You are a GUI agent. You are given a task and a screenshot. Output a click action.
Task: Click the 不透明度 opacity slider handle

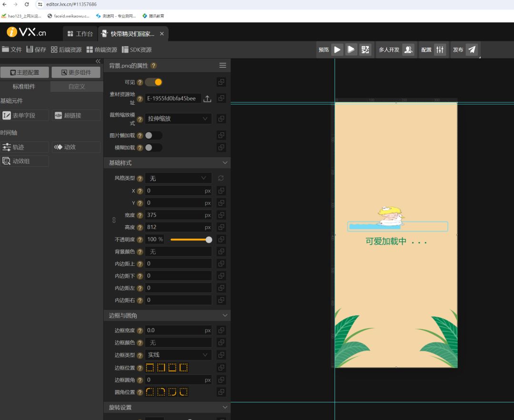[209, 240]
